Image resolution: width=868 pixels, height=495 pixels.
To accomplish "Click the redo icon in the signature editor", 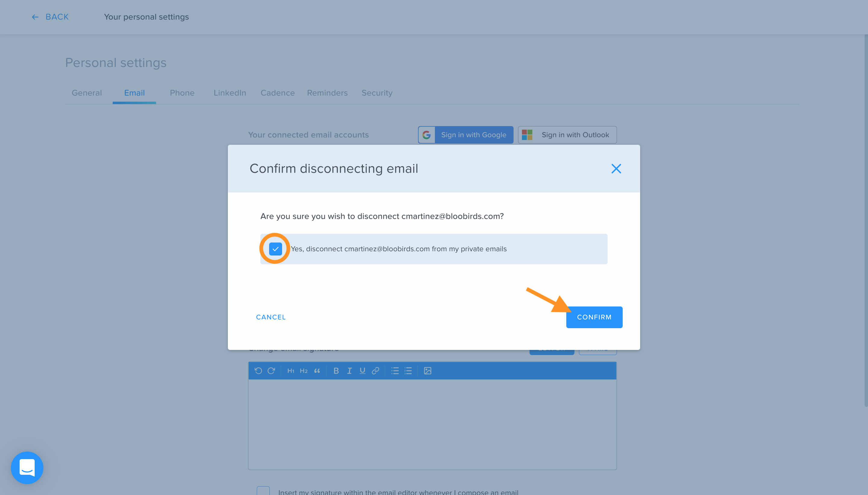I will (x=271, y=370).
